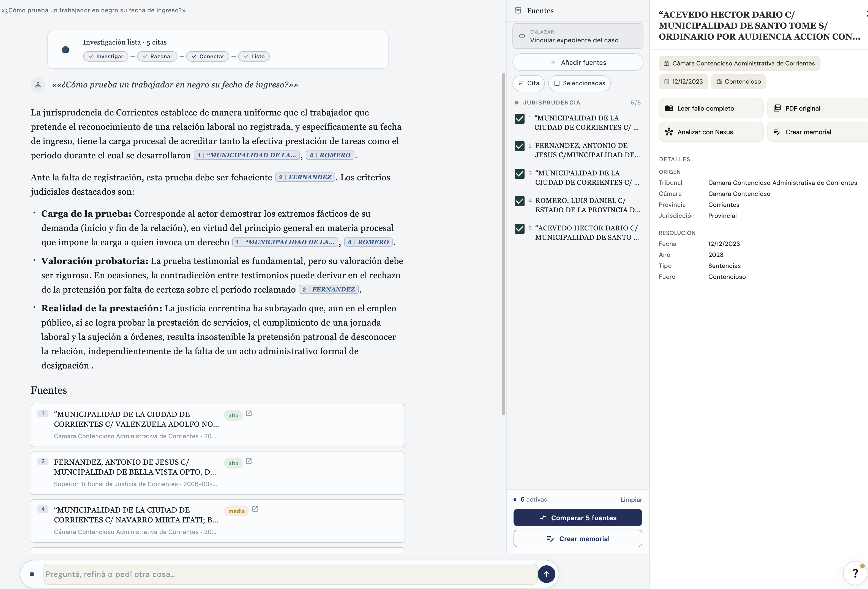Viewport: 868px width, 589px height.
Task: Click the chat area vertical scrollbar
Action: tap(503, 244)
